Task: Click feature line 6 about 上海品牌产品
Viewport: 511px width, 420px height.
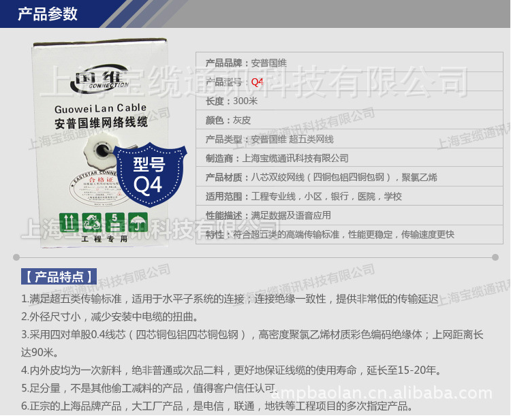Action: [x=217, y=406]
